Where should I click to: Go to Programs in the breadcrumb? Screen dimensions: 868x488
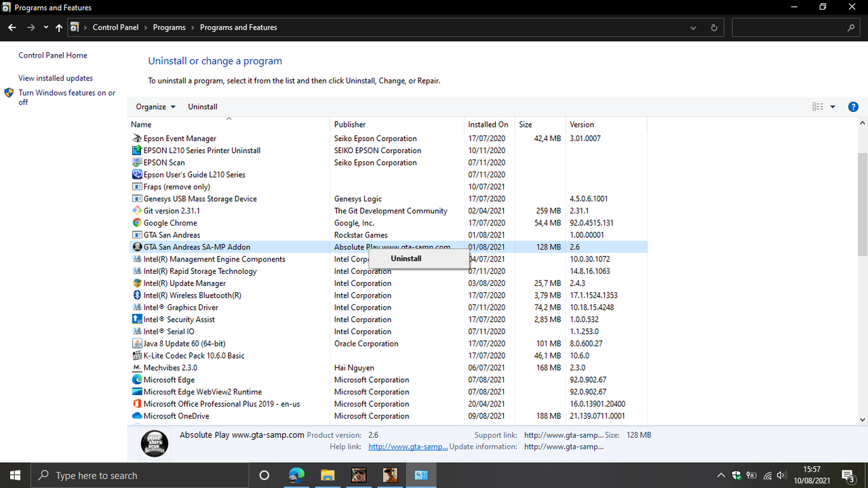(x=170, y=28)
